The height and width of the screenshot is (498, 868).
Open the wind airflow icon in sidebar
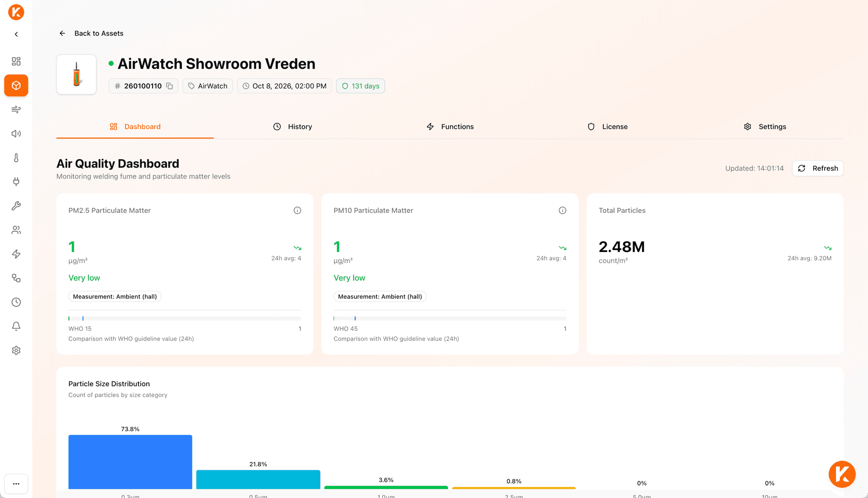(x=16, y=109)
